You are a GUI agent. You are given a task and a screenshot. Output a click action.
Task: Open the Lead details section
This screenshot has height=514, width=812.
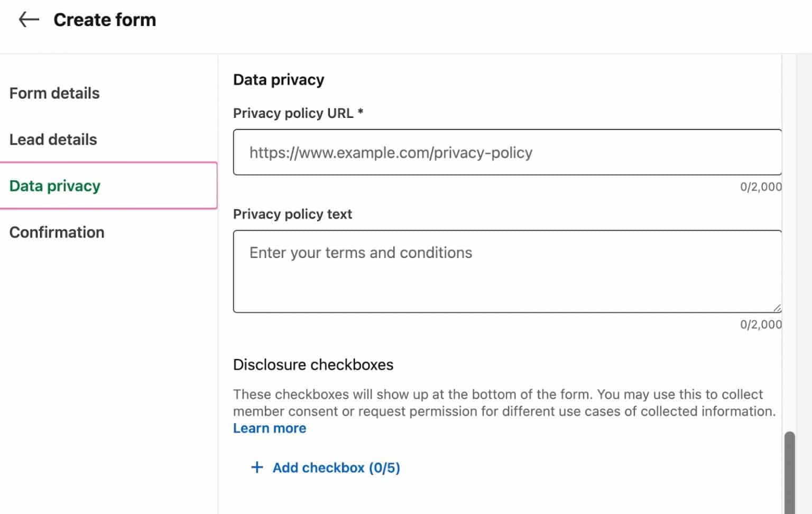pyautogui.click(x=52, y=140)
